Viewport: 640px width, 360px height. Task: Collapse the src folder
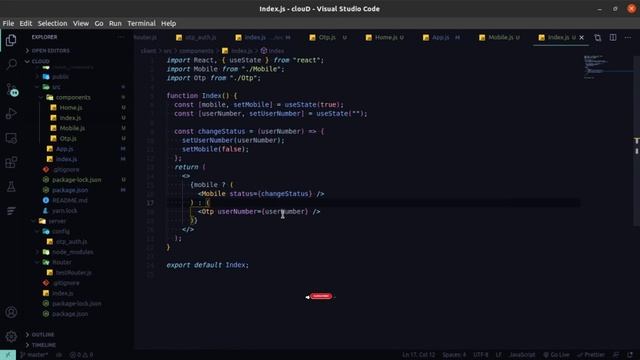click(56, 87)
